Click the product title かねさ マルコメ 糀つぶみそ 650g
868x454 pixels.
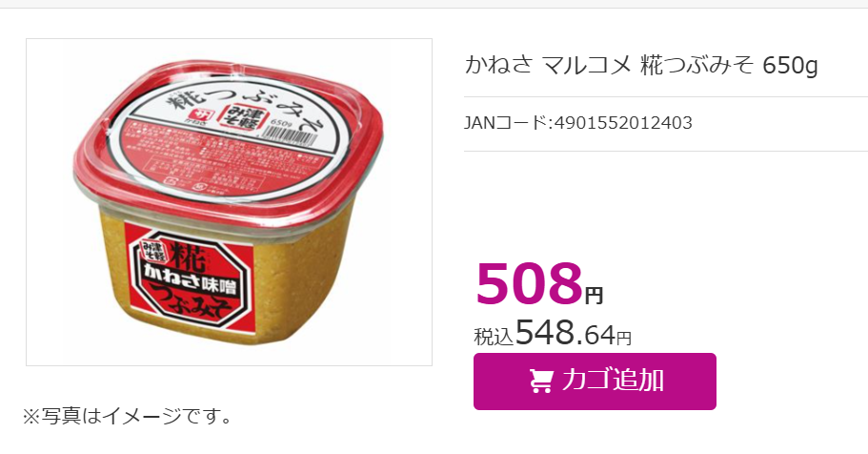coord(641,66)
